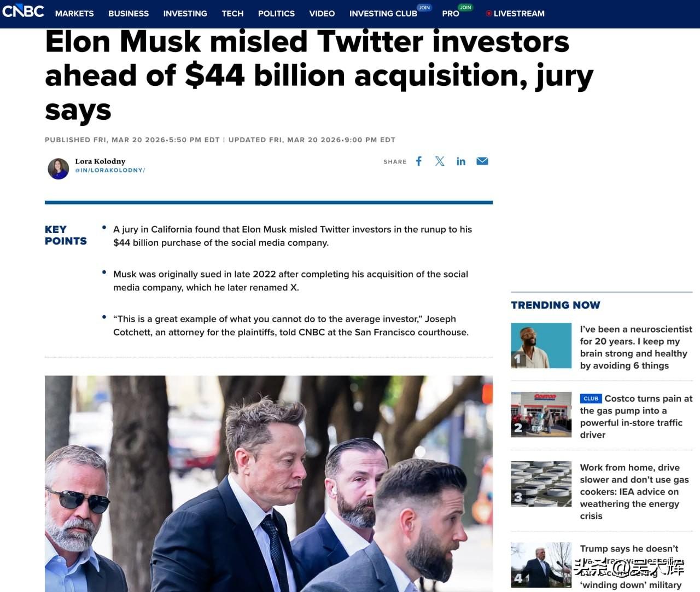This screenshot has width=700, height=592.
Task: Share article via email icon
Action: (x=482, y=161)
